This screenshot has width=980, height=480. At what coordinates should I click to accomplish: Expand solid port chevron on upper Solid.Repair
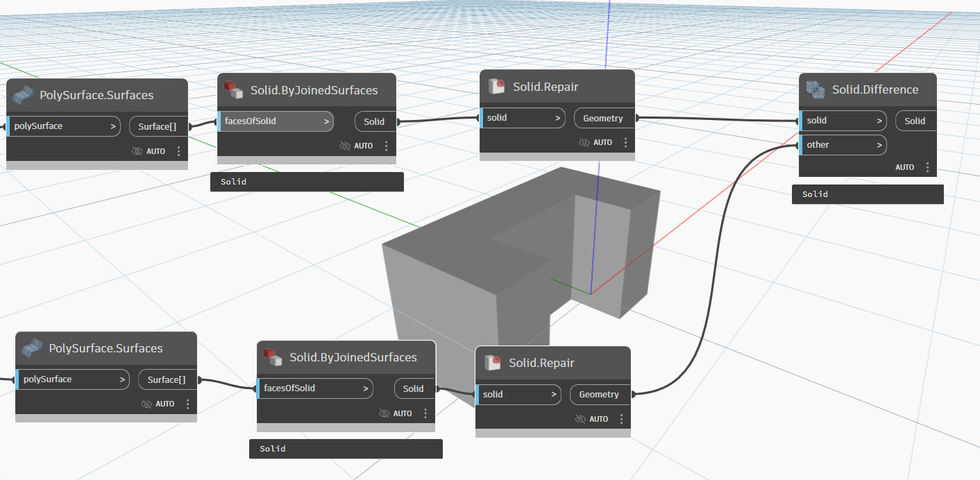pyautogui.click(x=558, y=118)
